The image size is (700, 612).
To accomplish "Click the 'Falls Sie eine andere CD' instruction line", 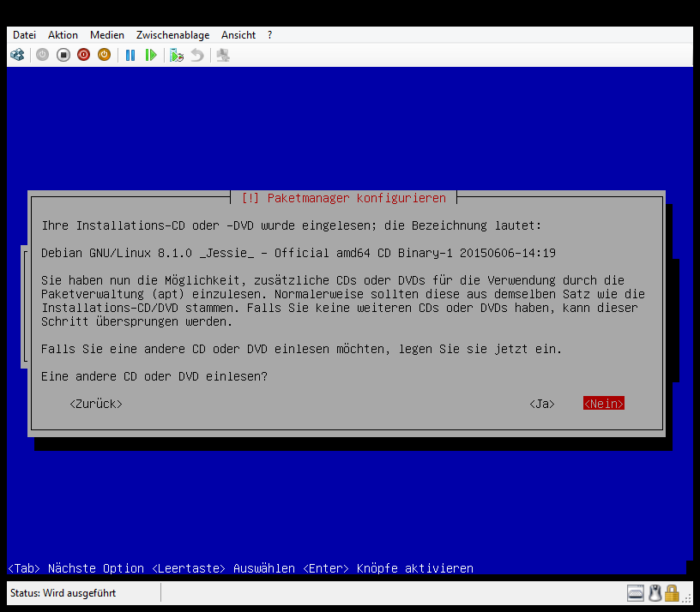I will click(301, 349).
